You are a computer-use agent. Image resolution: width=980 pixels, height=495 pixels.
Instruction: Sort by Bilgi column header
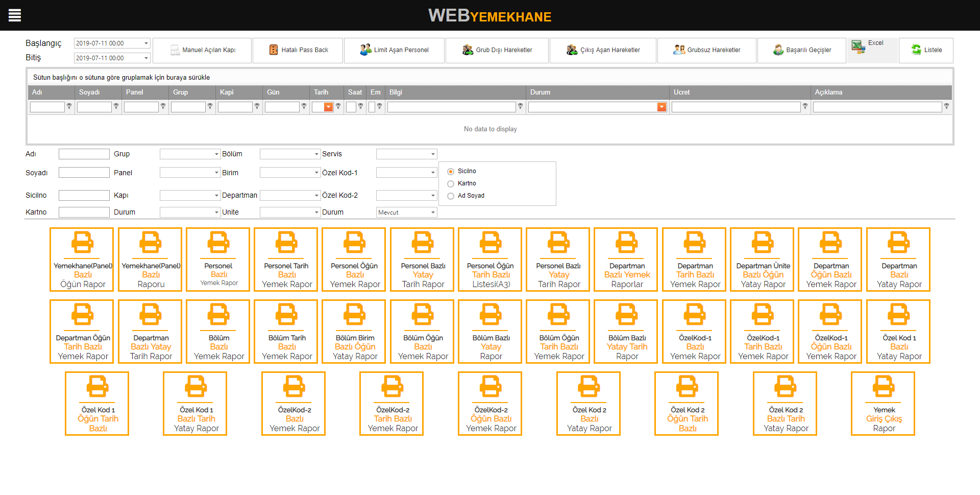coord(455,92)
